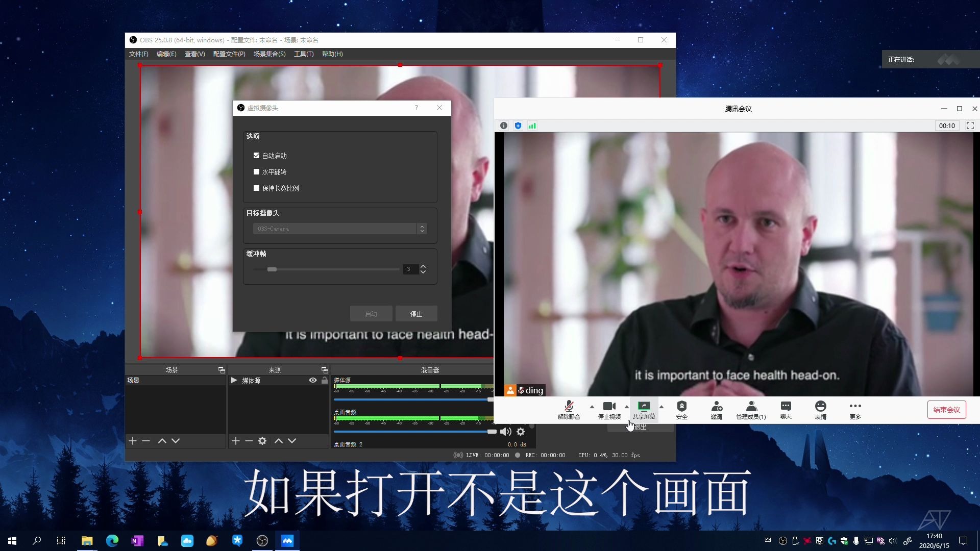Open the 工具(T) menu in OBS

[x=304, y=54]
